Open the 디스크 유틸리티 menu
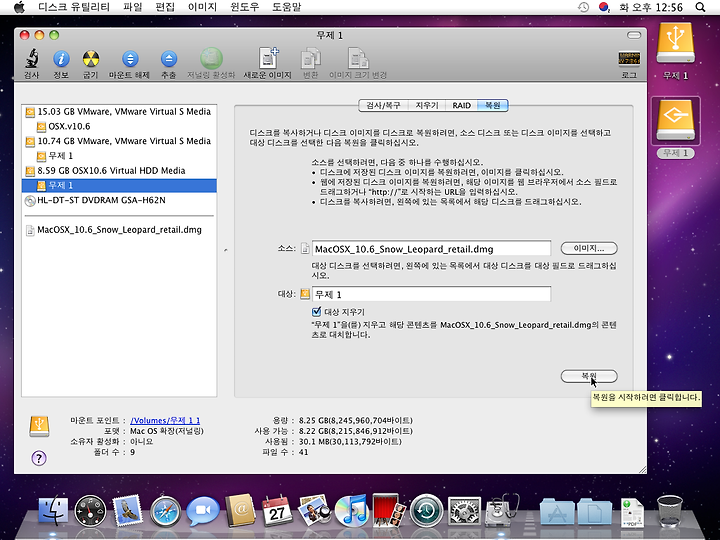This screenshot has width=720, height=540. (74, 7)
